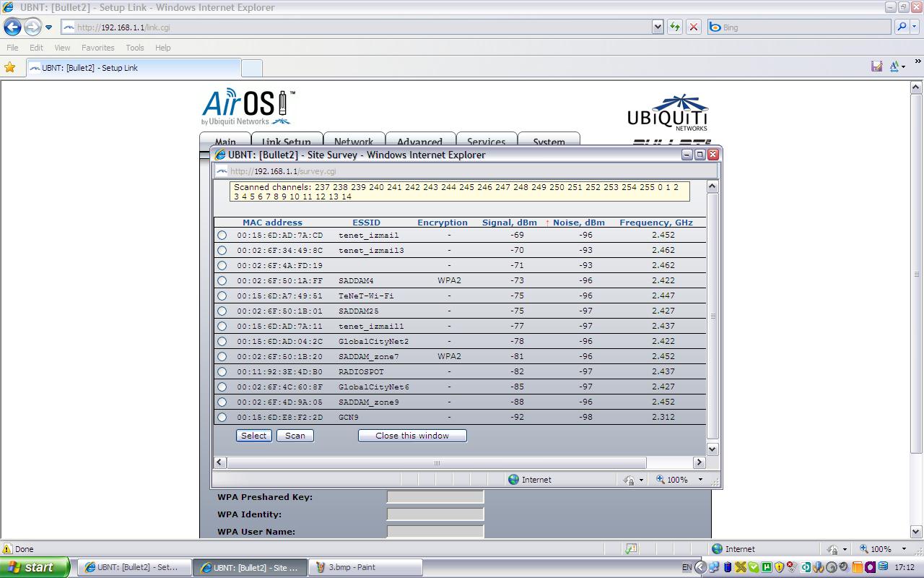This screenshot has height=578, width=924.
Task: Click the yellow X-shaped tray icon
Action: tap(741, 567)
